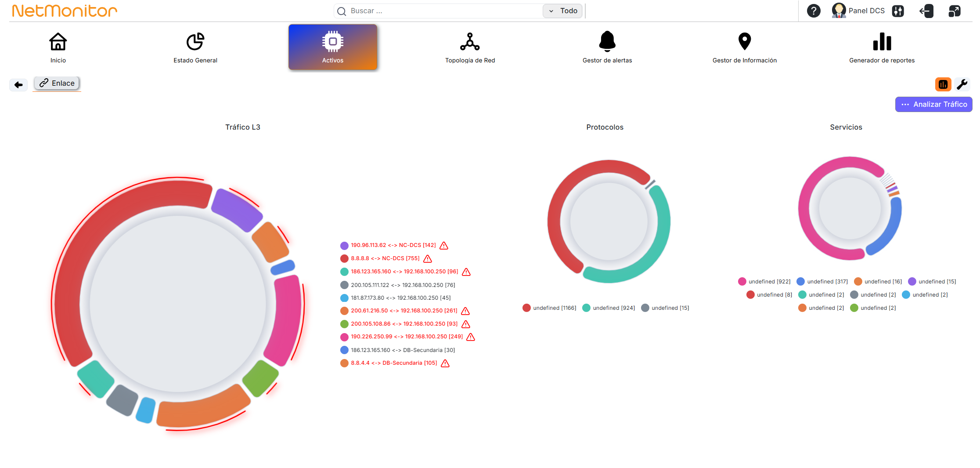The image size is (980, 468).
Task: Click the NetMonitor logo
Action: 65,11
